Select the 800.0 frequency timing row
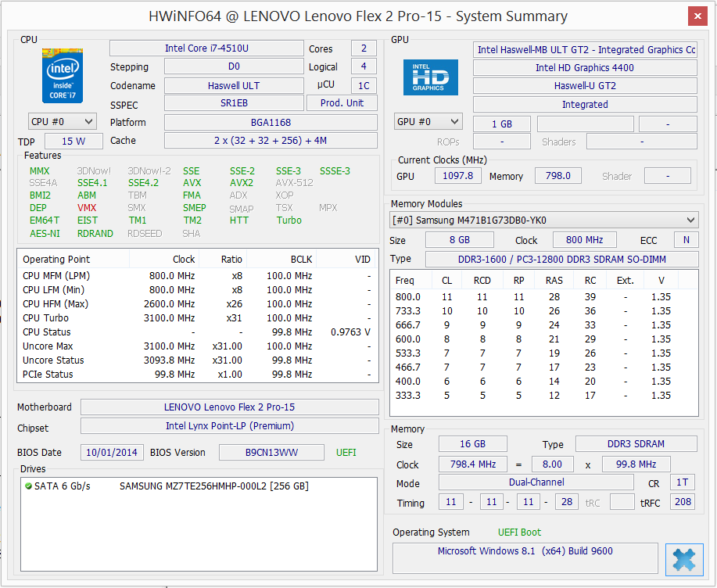The width and height of the screenshot is (717, 588). coord(543,297)
